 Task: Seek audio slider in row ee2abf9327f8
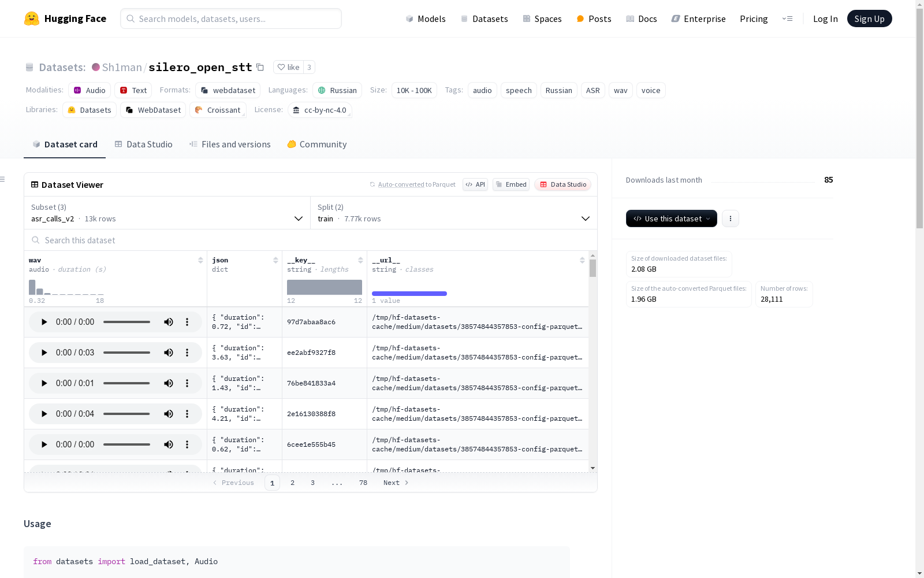coord(127,353)
